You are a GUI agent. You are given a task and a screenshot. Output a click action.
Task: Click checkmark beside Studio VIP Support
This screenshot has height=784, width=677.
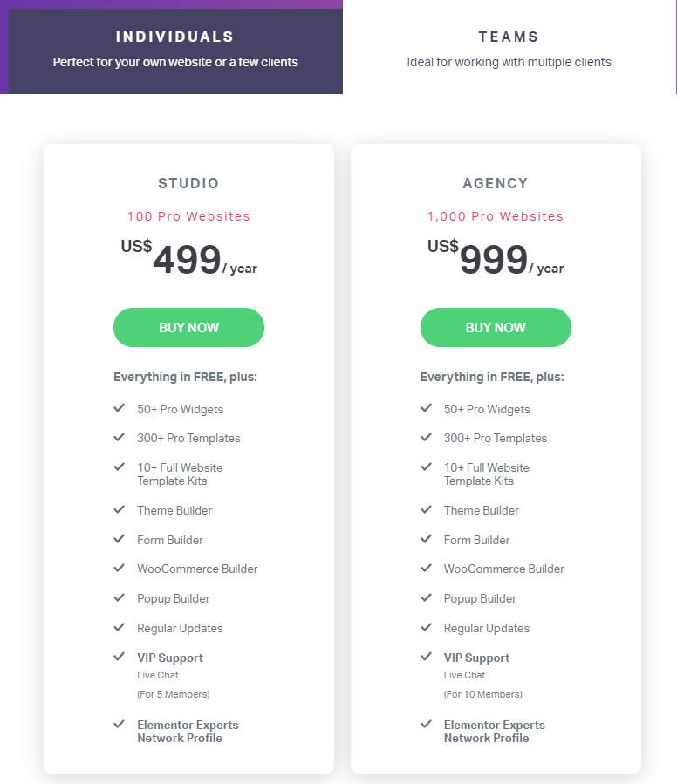point(119,657)
